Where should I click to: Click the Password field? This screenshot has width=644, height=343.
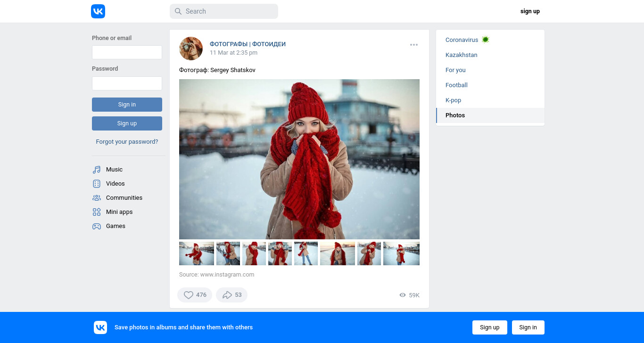pos(127,83)
